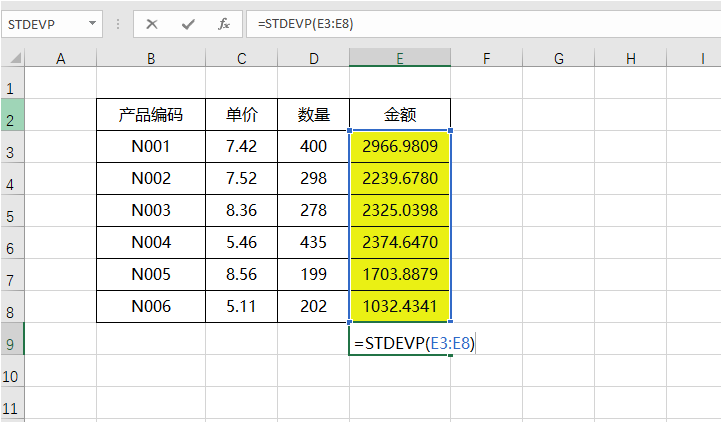This screenshot has height=422, width=724.
Task: Confirm the formula with the Enter checkmark
Action: coord(187,23)
